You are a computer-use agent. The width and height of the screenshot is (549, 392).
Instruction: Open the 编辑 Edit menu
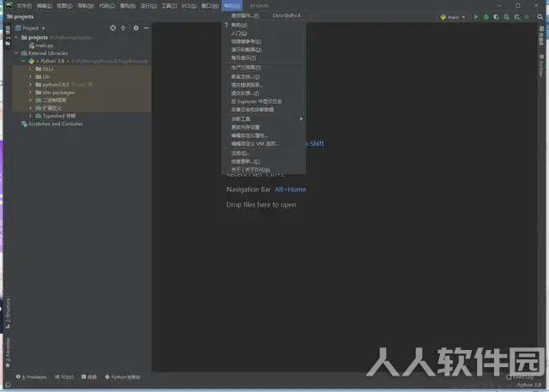(44, 6)
